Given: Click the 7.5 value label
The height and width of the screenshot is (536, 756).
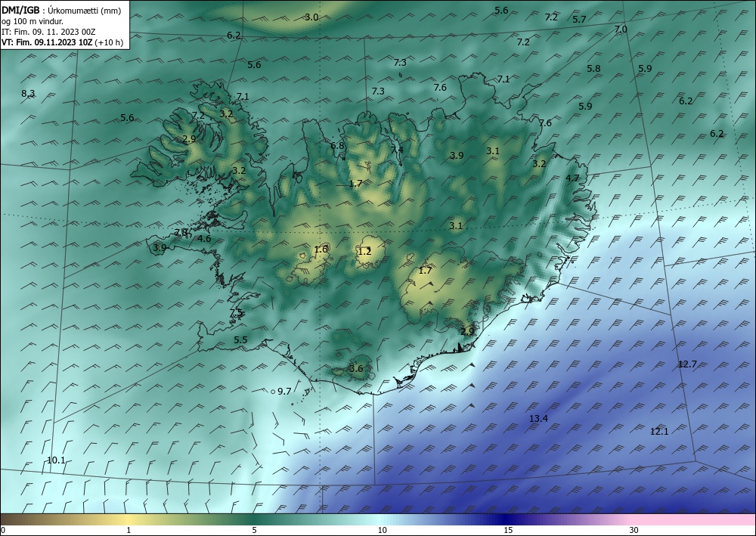Looking at the screenshot, I should [x=236, y=313].
